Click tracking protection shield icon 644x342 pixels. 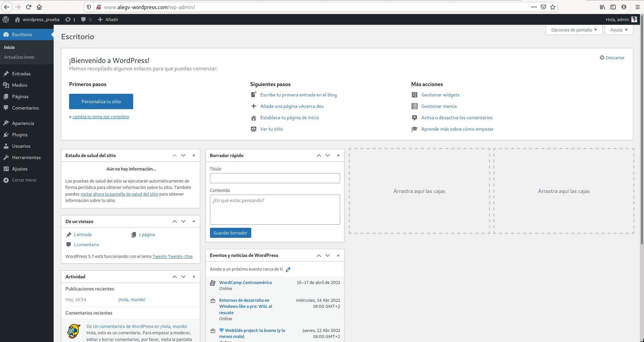click(89, 7)
